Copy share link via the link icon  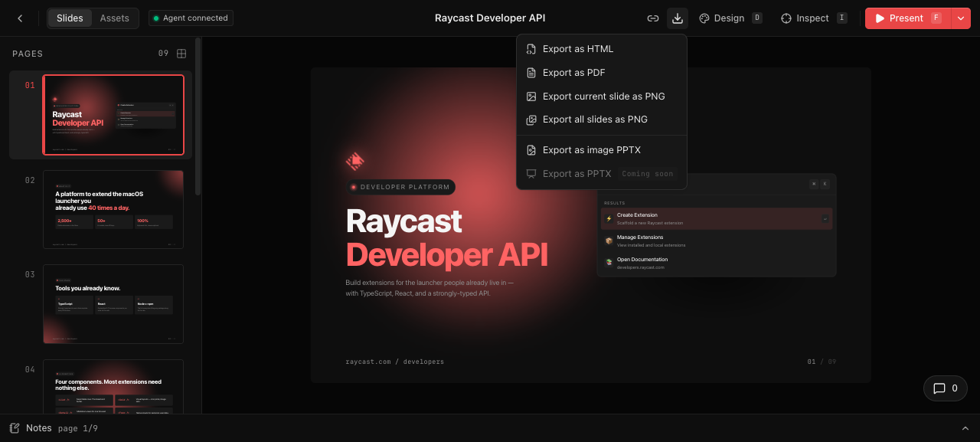(x=653, y=18)
